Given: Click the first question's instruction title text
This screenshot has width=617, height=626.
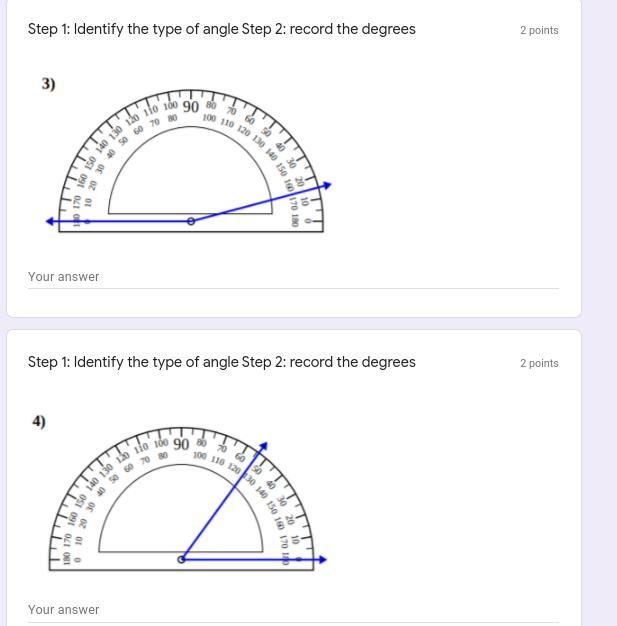Looking at the screenshot, I should pos(222,29).
